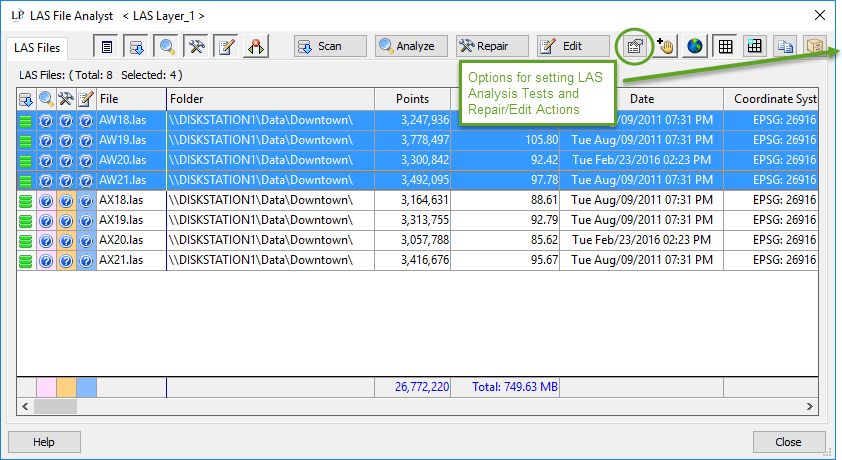Click the blue swatch in the footer row
The image size is (842, 460).
coord(86,388)
